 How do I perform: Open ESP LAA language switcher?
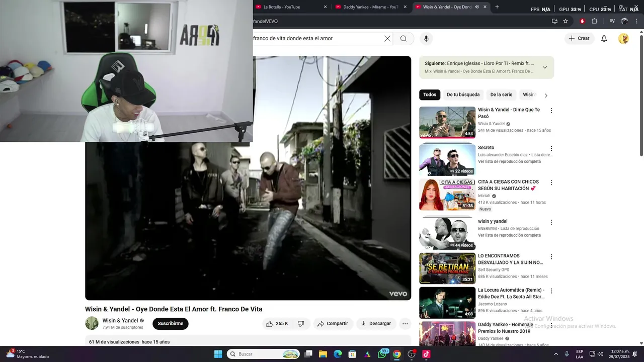[580, 354]
